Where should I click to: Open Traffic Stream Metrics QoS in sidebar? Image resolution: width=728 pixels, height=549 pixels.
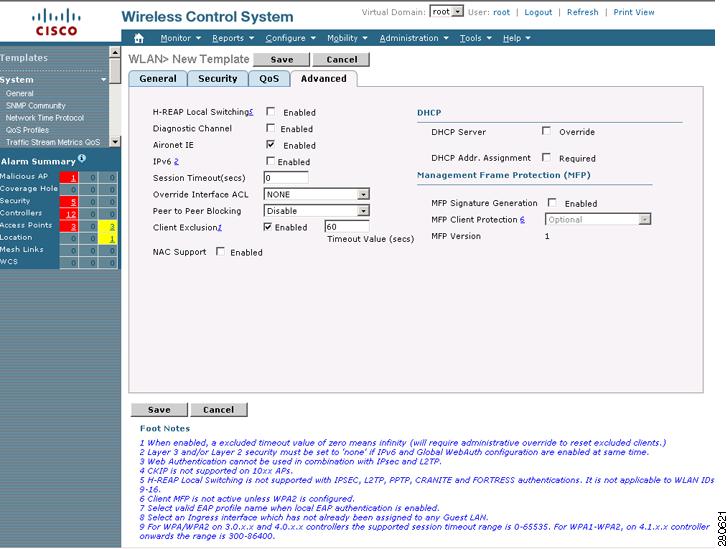[x=53, y=142]
